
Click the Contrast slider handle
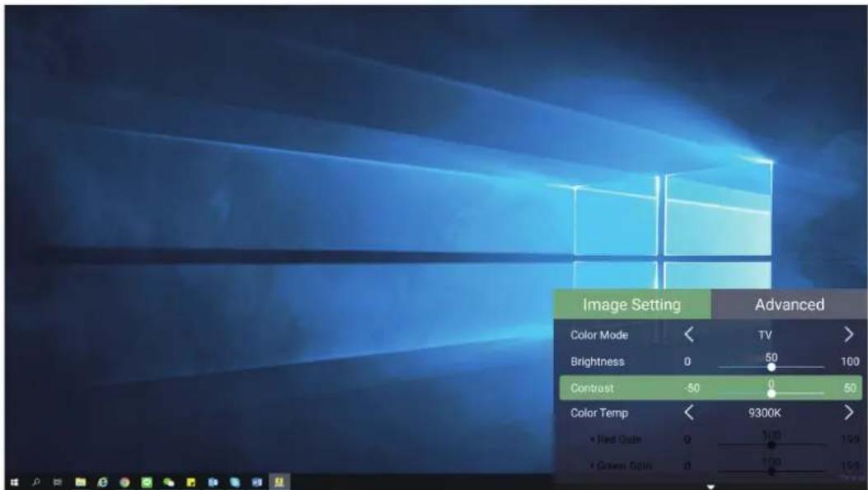click(771, 393)
